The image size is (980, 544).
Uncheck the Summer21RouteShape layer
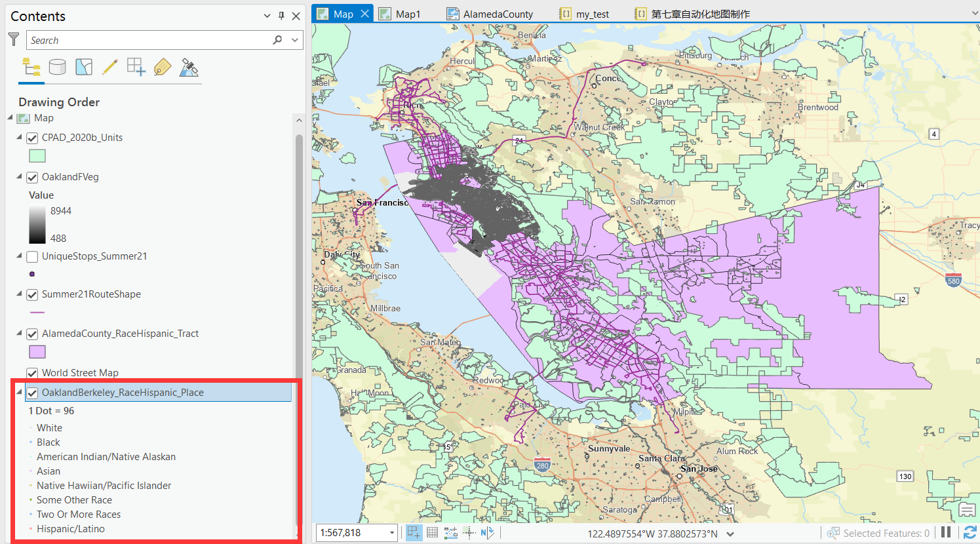click(x=32, y=295)
